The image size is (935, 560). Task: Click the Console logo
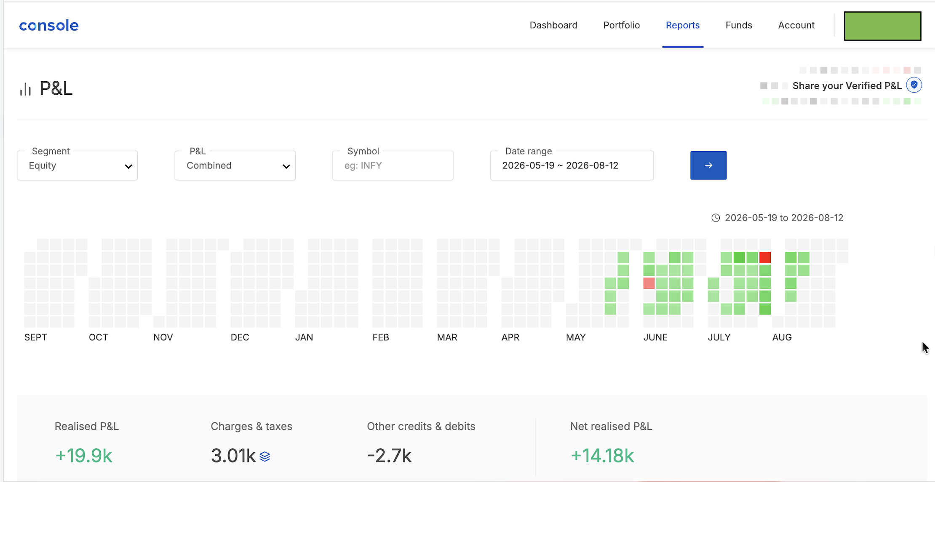(49, 25)
